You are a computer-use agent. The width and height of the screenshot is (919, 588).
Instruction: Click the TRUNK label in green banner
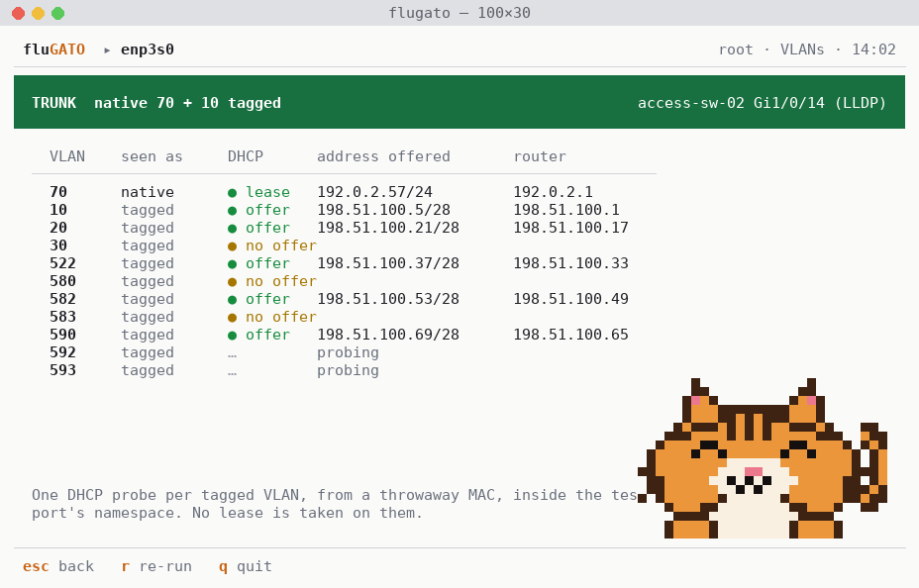pyautogui.click(x=53, y=103)
